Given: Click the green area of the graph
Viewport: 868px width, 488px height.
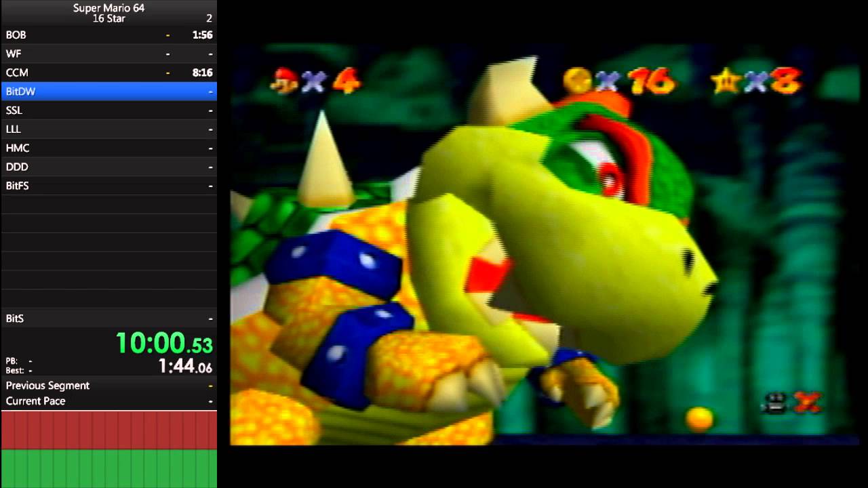Looking at the screenshot, I should coord(108,468).
